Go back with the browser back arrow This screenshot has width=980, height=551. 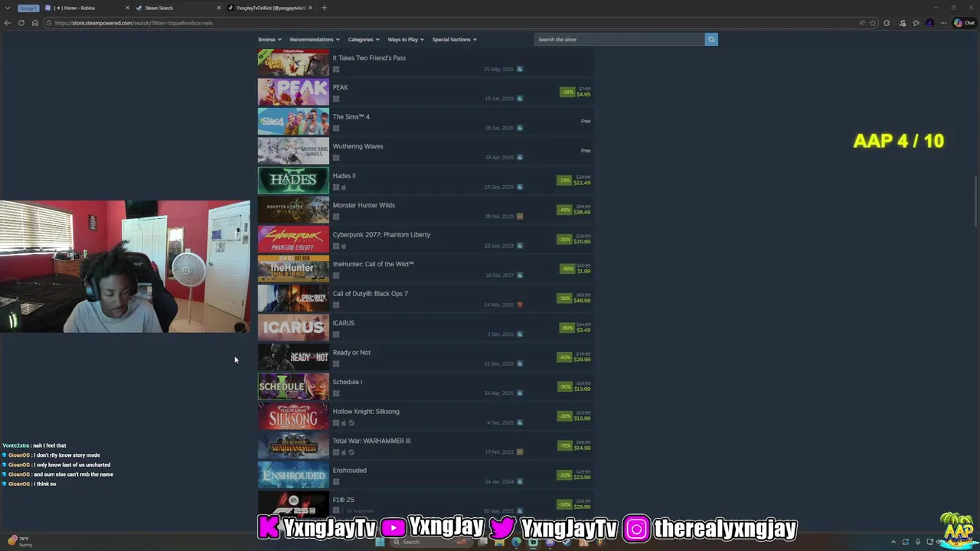[8, 23]
